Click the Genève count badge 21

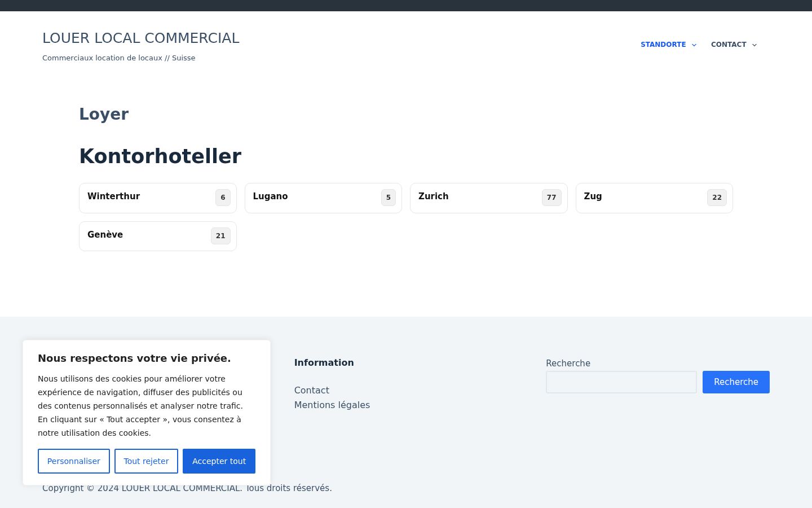[x=220, y=236]
